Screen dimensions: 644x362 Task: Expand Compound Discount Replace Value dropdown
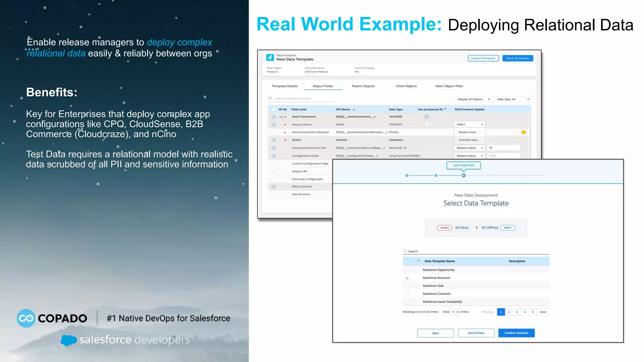coord(469,148)
